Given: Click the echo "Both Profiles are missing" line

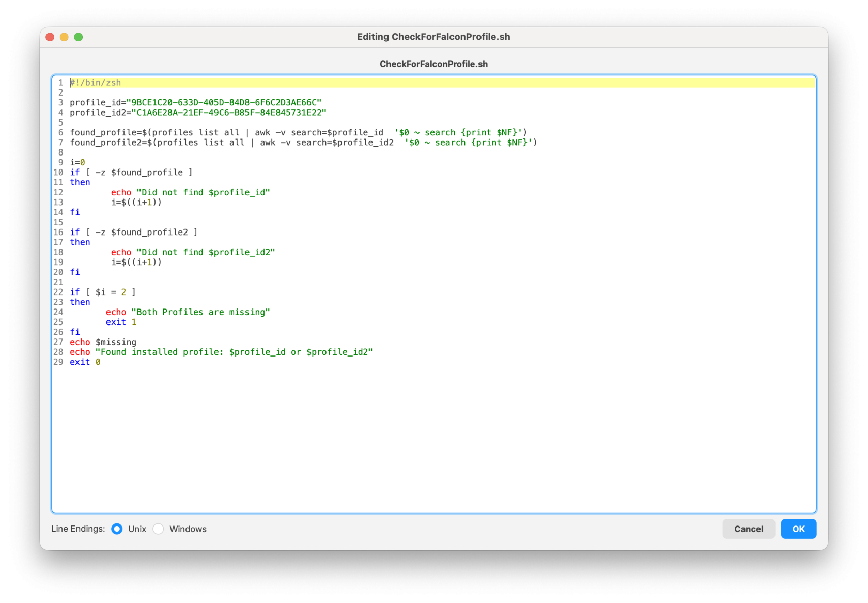Looking at the screenshot, I should (x=188, y=312).
